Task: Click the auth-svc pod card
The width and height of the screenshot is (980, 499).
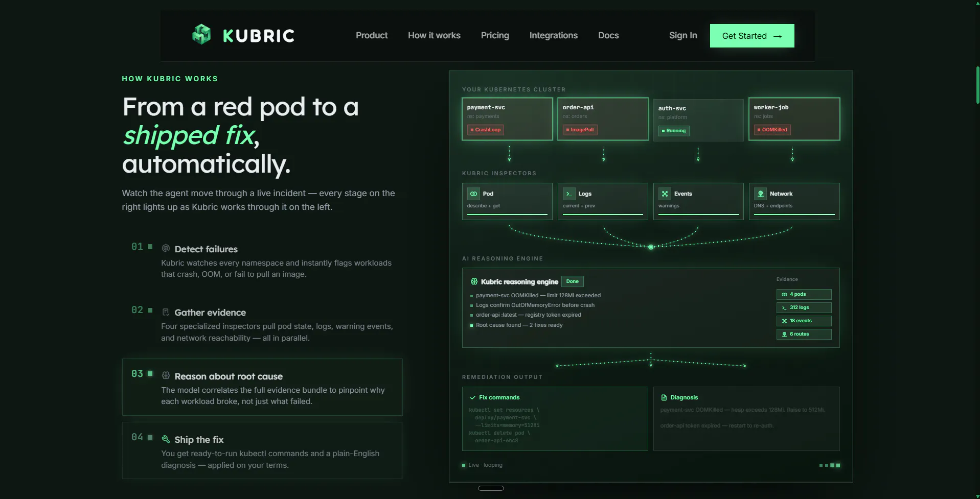Action: tap(698, 120)
